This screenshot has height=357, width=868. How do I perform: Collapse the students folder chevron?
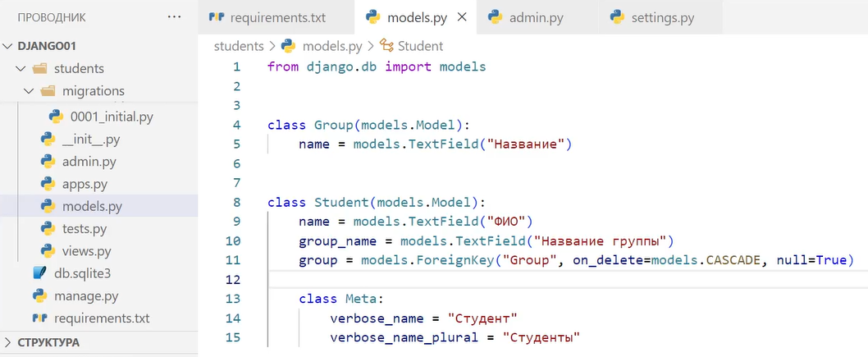click(x=21, y=68)
